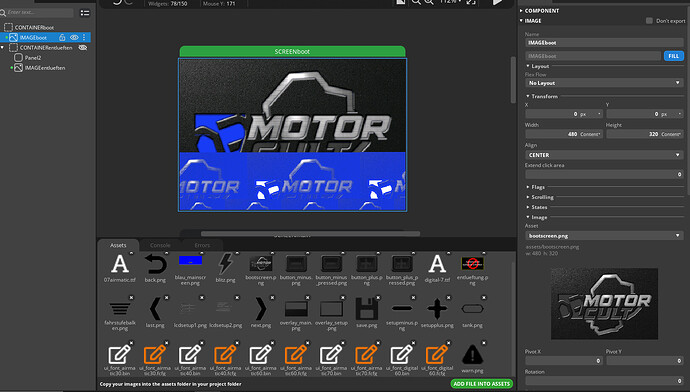The width and height of the screenshot is (690, 392).
Task: Collapse the Layout subsection
Action: click(x=528, y=66)
